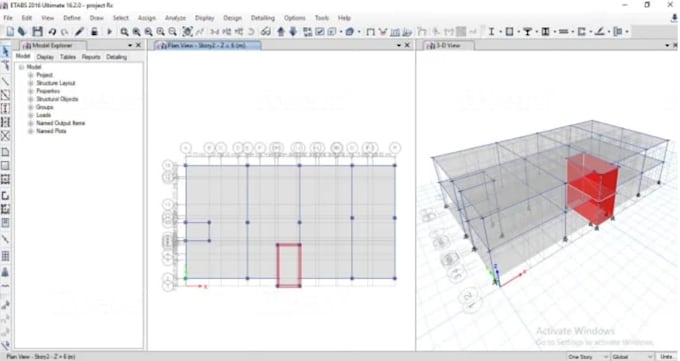This screenshot has height=361, width=680.
Task: Activate the Plan View Story2 tab
Action: click(x=208, y=45)
